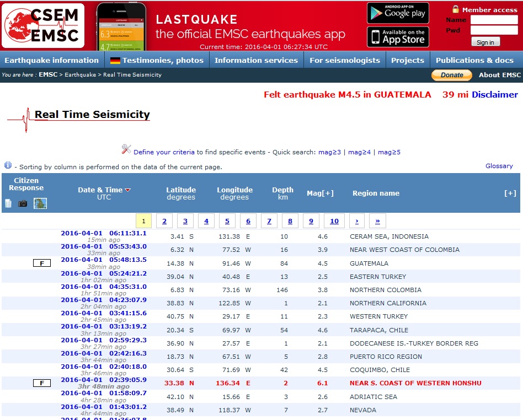Open Projects menu

[408, 60]
